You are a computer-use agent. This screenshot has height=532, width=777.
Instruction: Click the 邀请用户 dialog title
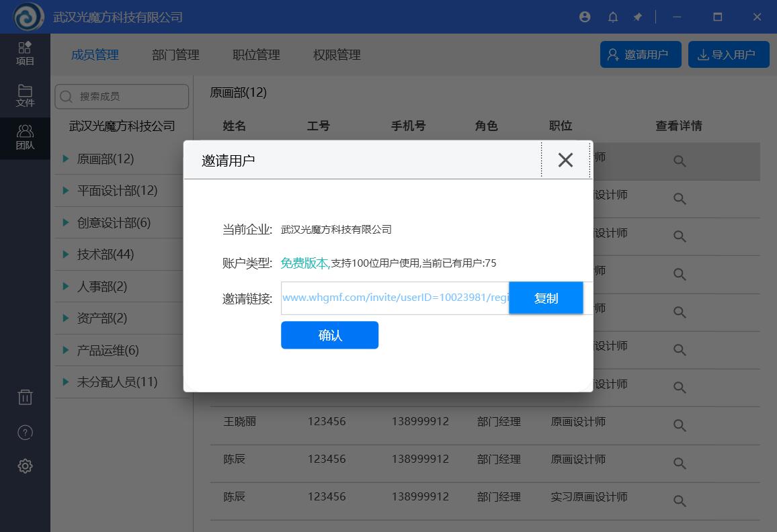pyautogui.click(x=228, y=161)
